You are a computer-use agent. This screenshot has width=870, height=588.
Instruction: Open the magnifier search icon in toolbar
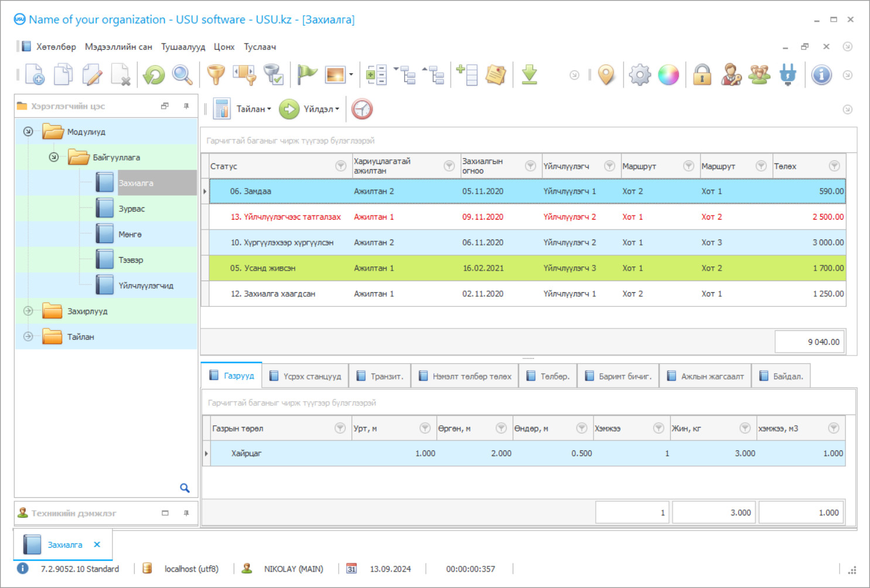click(182, 75)
